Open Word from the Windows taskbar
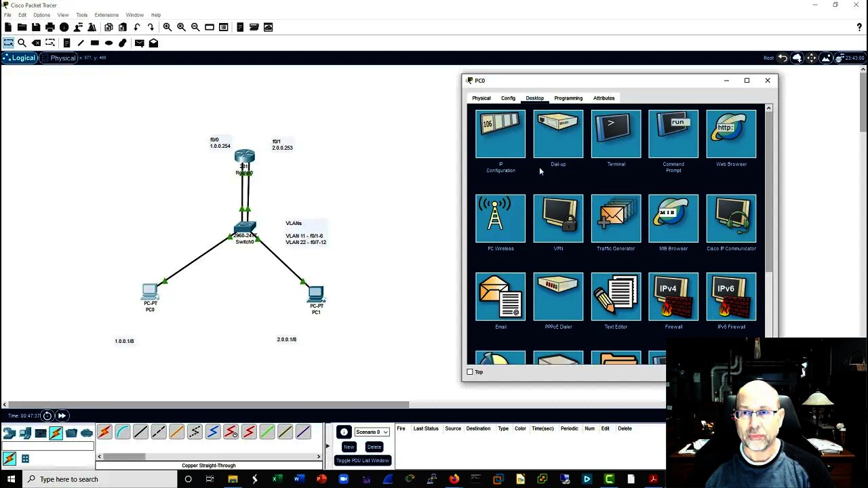Image resolution: width=868 pixels, height=488 pixels. [298, 479]
